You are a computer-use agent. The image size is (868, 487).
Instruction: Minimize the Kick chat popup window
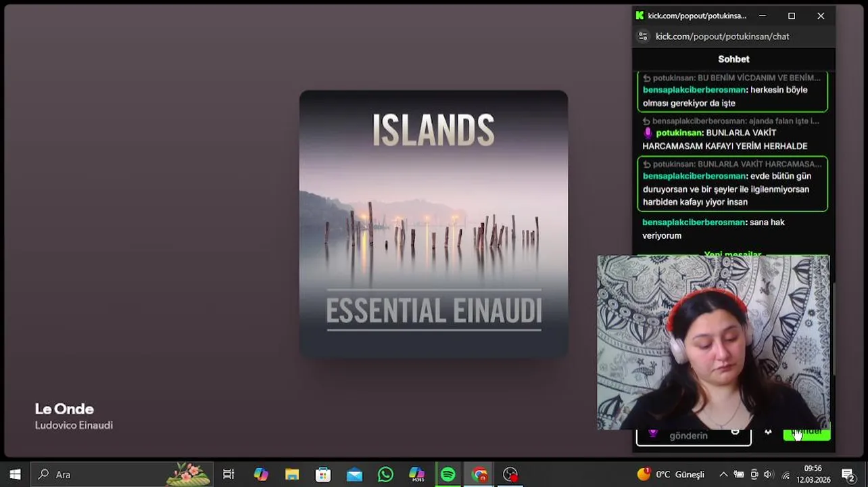point(763,16)
